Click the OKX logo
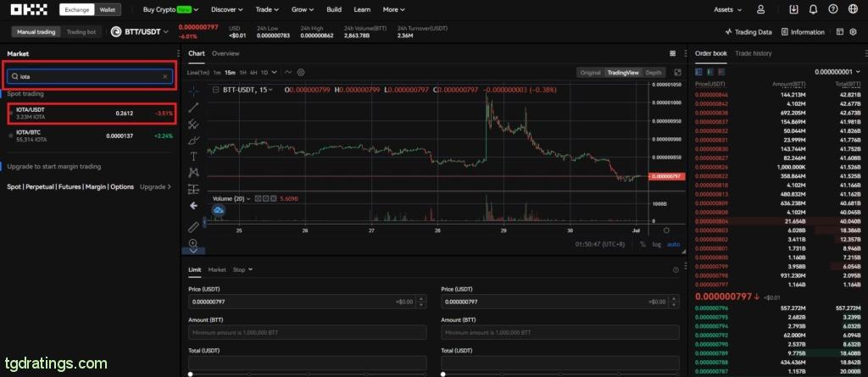 tap(29, 9)
